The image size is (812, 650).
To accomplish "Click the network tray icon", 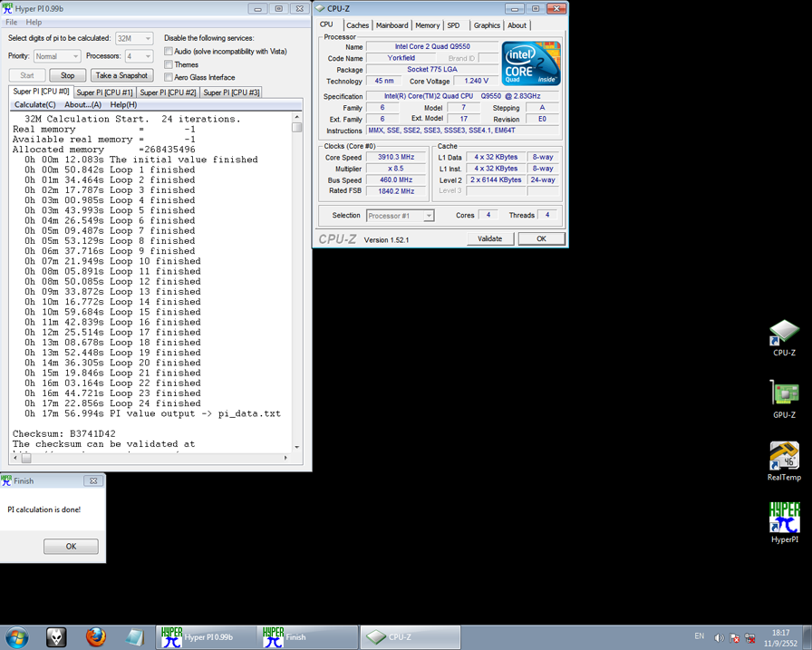I will 749,637.
